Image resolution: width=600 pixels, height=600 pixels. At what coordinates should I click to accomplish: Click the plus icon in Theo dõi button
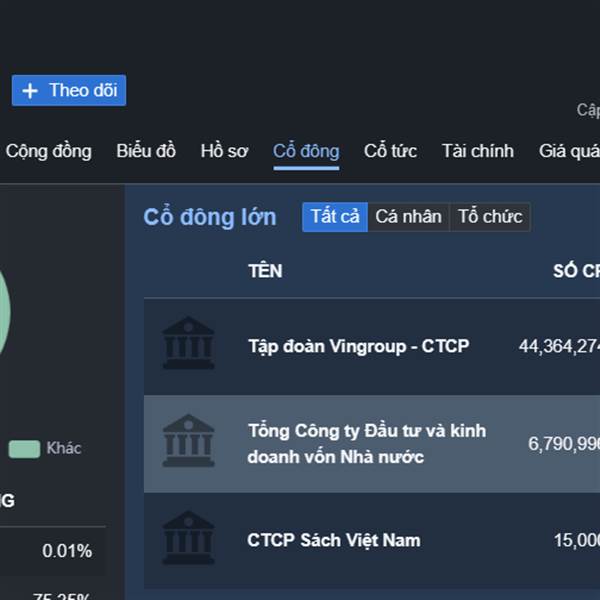30,91
